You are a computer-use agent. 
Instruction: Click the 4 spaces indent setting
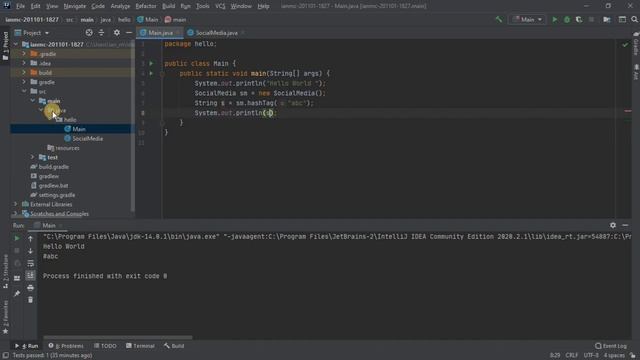tap(614, 356)
